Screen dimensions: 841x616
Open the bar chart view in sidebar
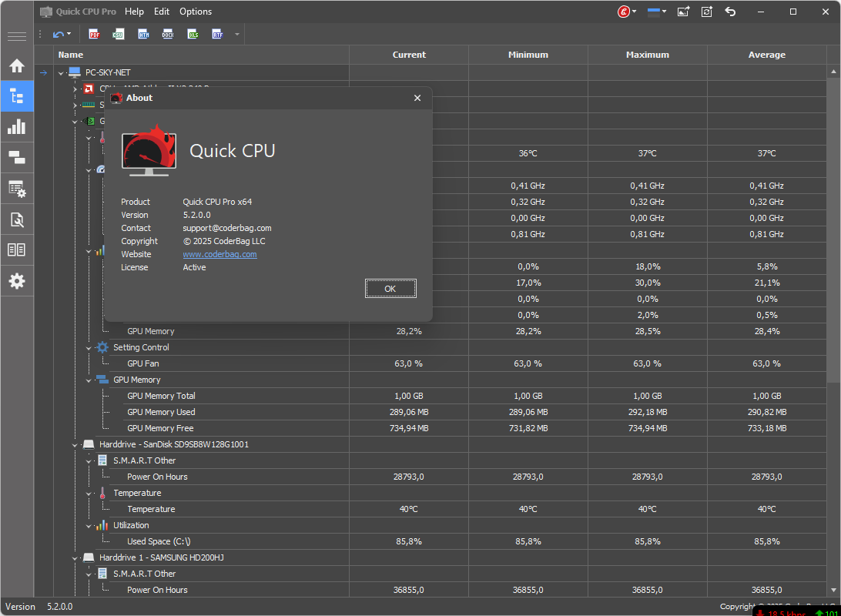click(x=17, y=127)
